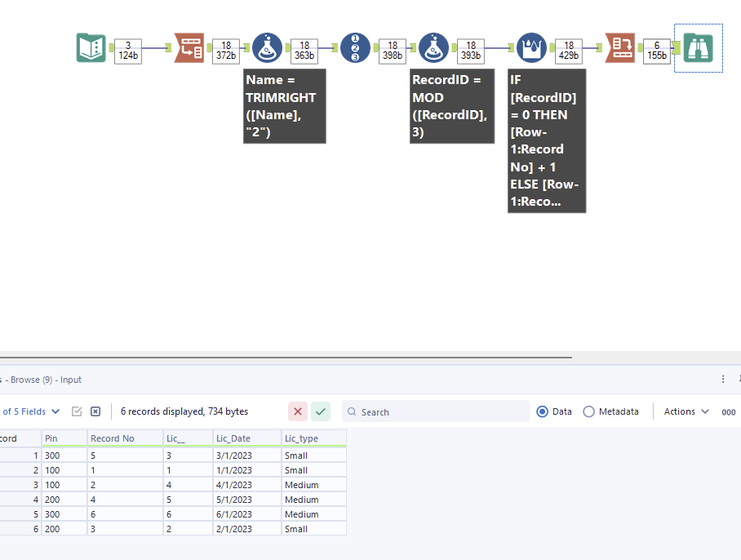Click inside the Search field
The width and height of the screenshot is (741, 560).
pyautogui.click(x=433, y=411)
